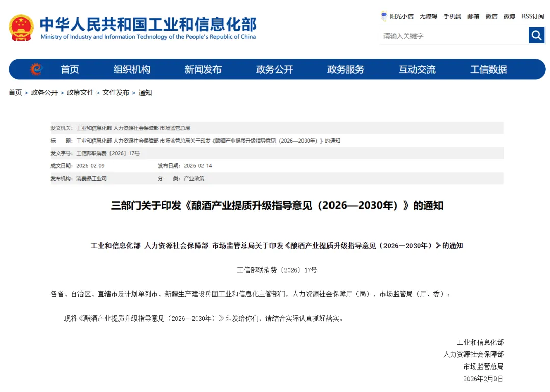Open the 政务服务 menu item
The image size is (550, 392).
[346, 69]
